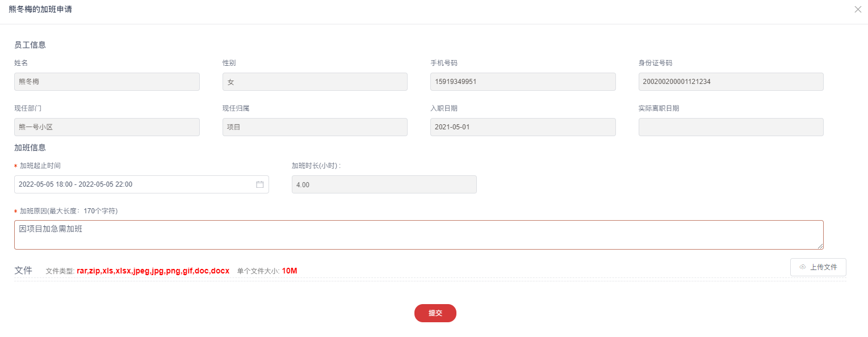Close the 熊冬梅的加班申请 dialog
The image size is (868, 337).
click(x=858, y=9)
